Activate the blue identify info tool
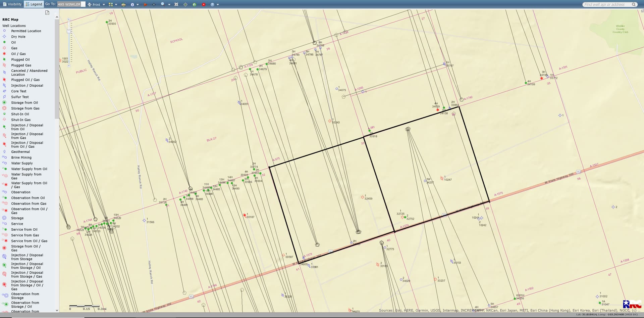Image resolution: width=644 pixels, height=318 pixels. 132,4
